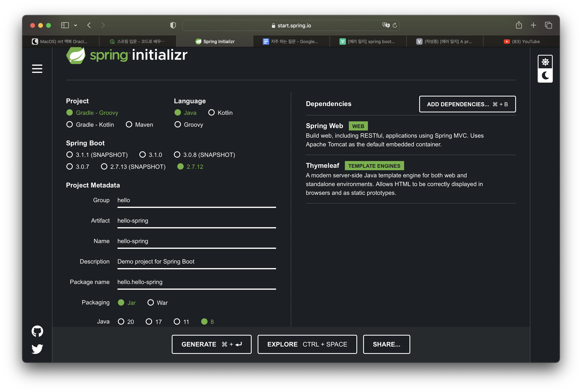Go forward with the Safari forward arrow
582x392 pixels.
pos(103,25)
